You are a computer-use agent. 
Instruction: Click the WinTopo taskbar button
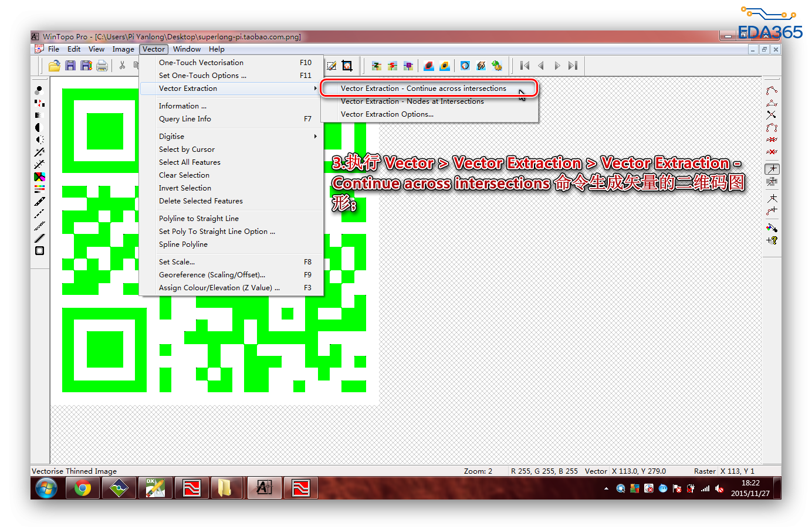tap(264, 488)
